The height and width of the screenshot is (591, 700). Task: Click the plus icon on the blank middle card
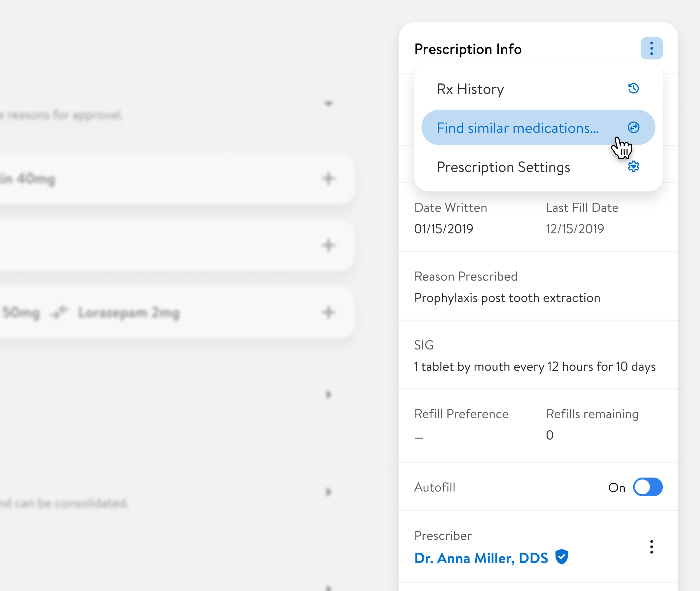coord(328,245)
